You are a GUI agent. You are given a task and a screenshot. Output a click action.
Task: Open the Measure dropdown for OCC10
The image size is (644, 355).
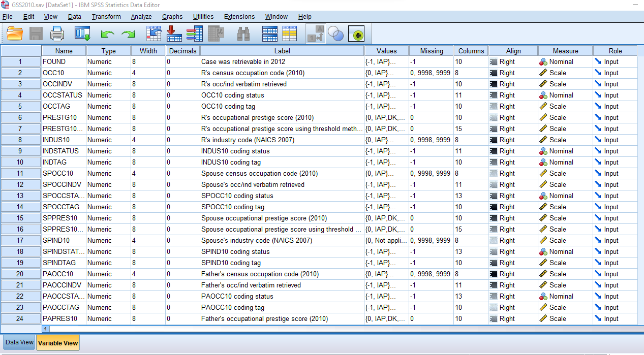(564, 73)
